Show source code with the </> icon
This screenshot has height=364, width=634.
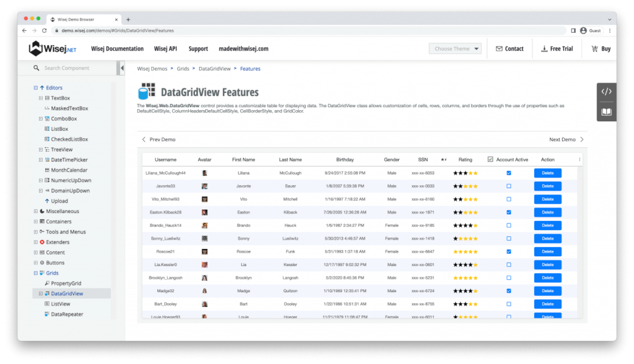[x=606, y=92]
